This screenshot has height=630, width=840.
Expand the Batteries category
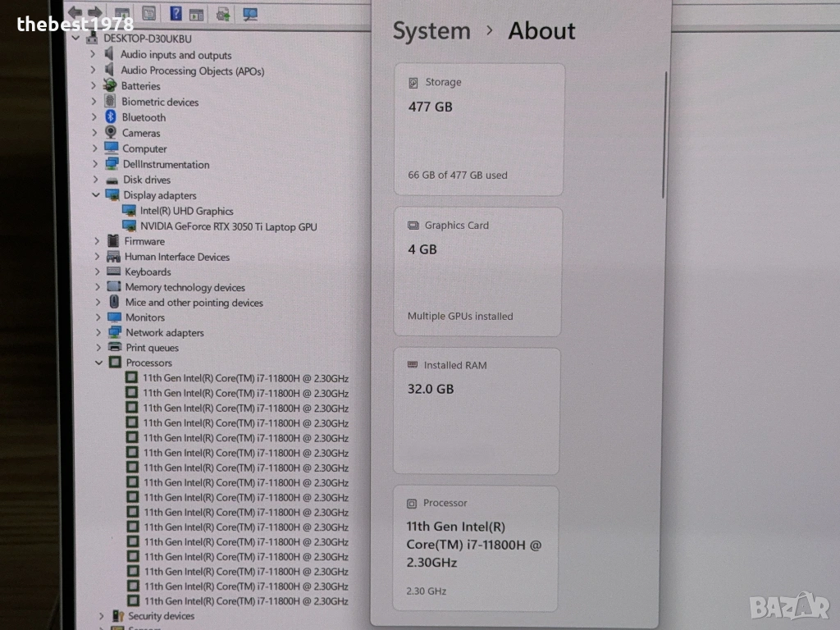pyautogui.click(x=94, y=86)
